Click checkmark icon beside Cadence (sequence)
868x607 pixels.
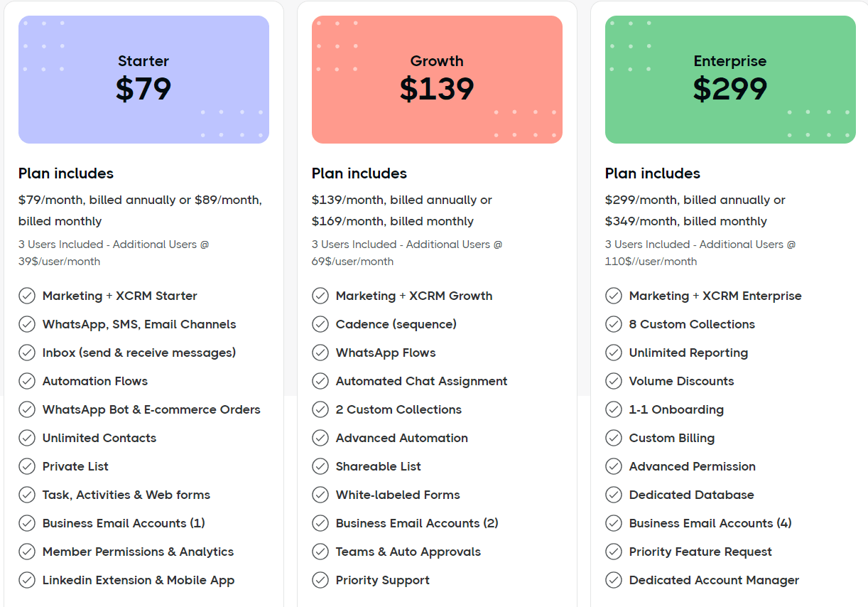tap(320, 324)
